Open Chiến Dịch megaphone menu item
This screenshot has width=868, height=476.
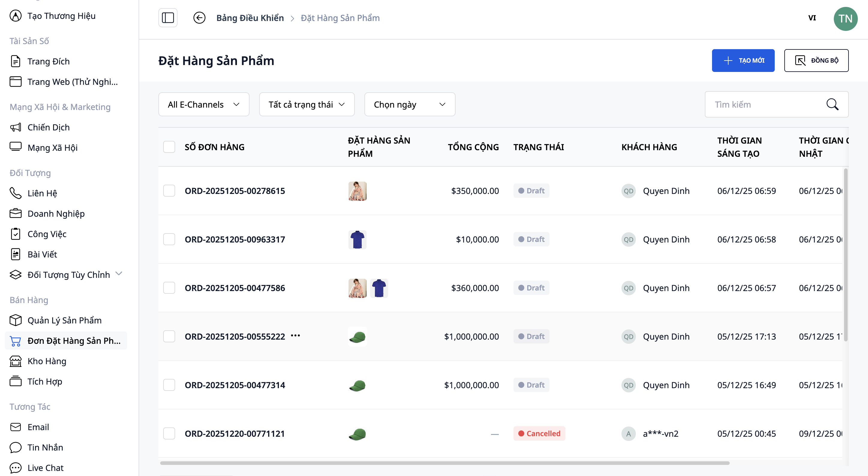pyautogui.click(x=49, y=127)
